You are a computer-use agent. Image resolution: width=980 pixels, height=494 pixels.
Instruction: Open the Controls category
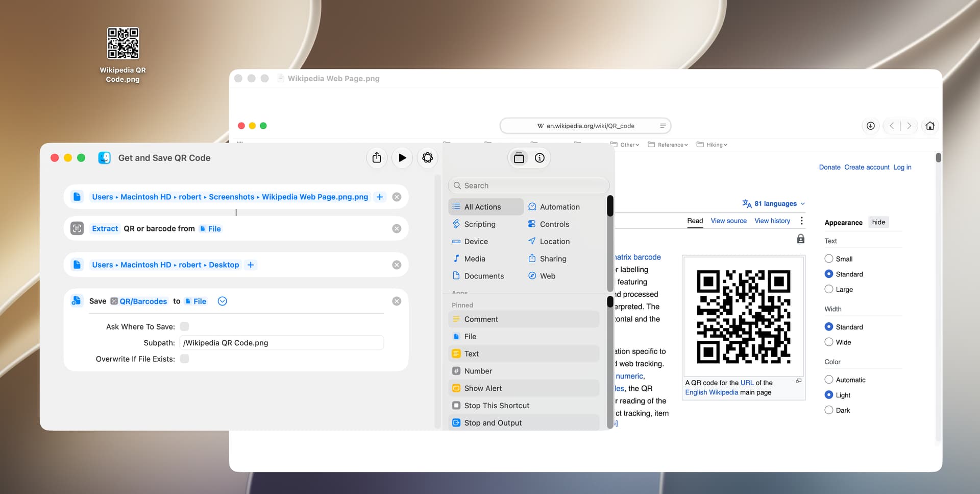(x=549, y=224)
